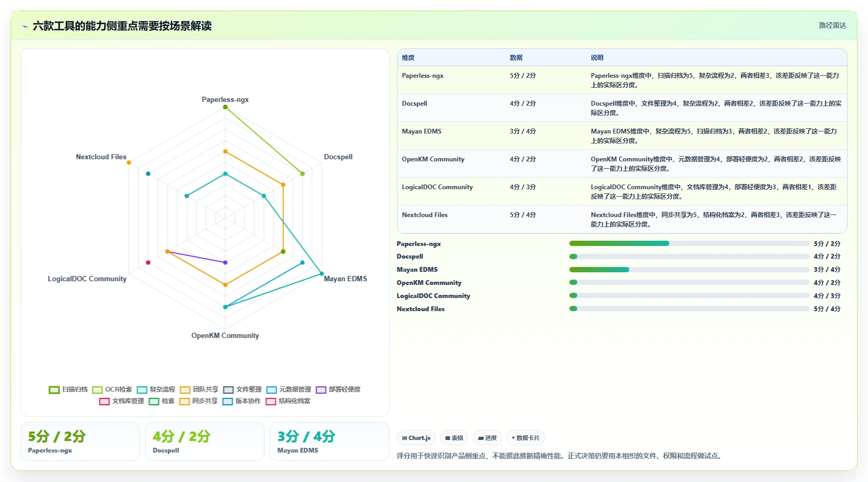Screen dimensions: 868x482
Task: Click the 路径雷达 badge in header
Action: 832,25
